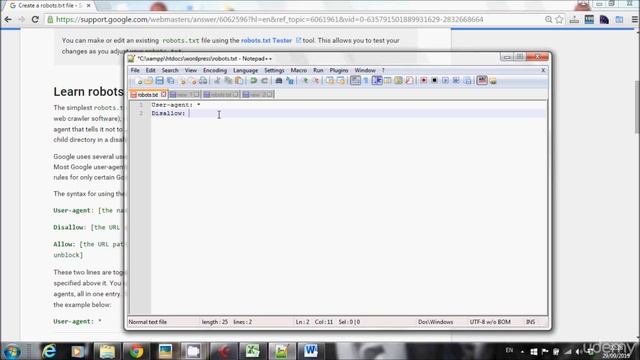The width and height of the screenshot is (640, 360).
Task: Toggle INS insert mode in status bar
Action: (x=530, y=322)
